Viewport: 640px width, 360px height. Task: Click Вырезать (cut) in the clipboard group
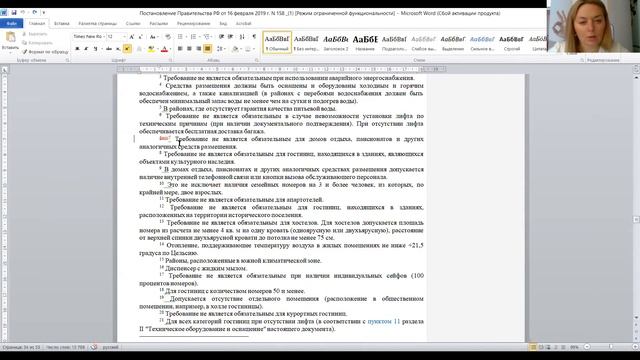coord(34,34)
